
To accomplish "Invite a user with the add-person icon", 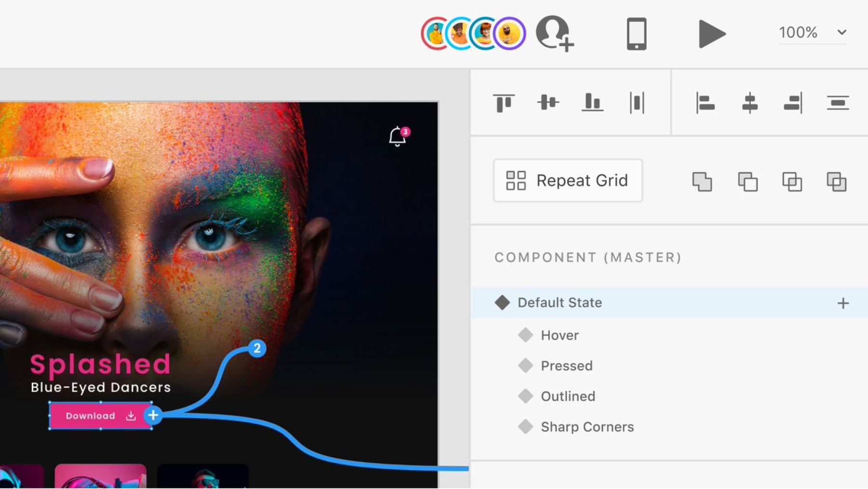I will 555,33.
